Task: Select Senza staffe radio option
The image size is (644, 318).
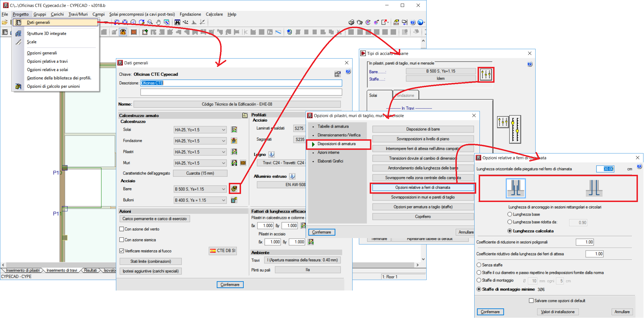Action: [x=479, y=265]
